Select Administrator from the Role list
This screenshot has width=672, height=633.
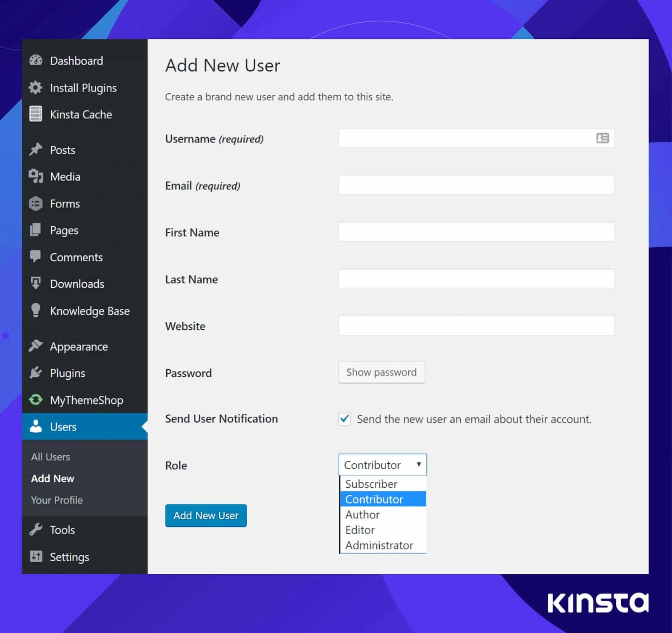tap(379, 545)
